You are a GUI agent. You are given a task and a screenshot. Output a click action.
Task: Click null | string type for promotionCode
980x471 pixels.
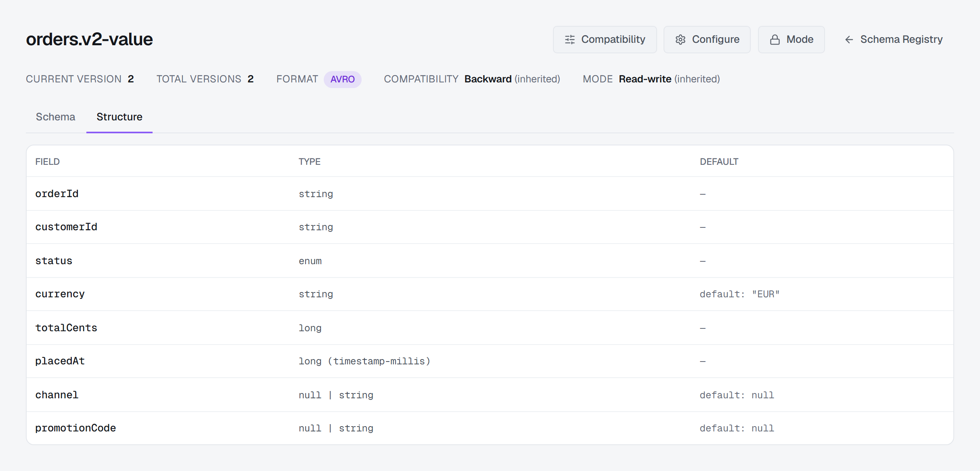(336, 428)
